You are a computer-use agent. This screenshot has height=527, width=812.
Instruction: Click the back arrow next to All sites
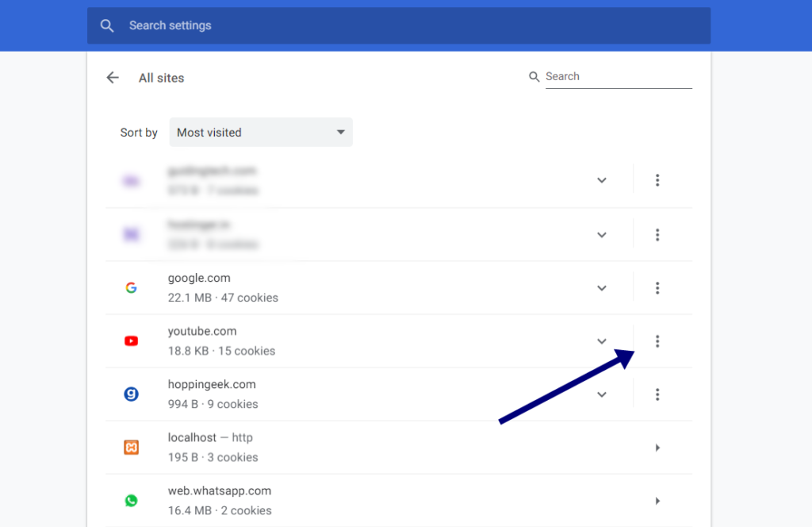click(x=112, y=77)
